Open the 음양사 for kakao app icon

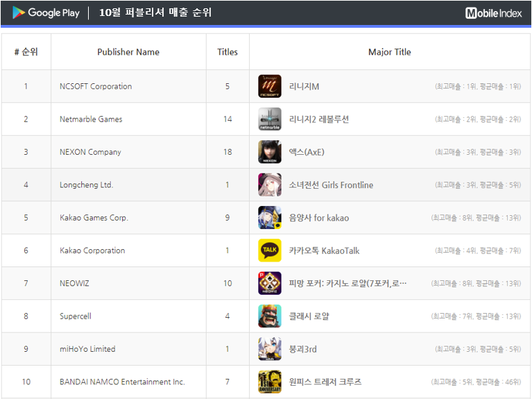pyautogui.click(x=270, y=218)
